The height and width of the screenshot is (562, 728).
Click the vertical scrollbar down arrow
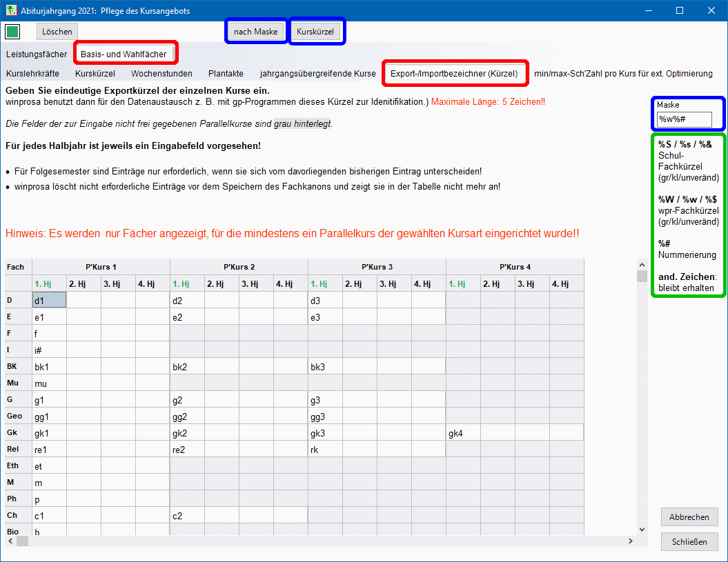pyautogui.click(x=642, y=529)
